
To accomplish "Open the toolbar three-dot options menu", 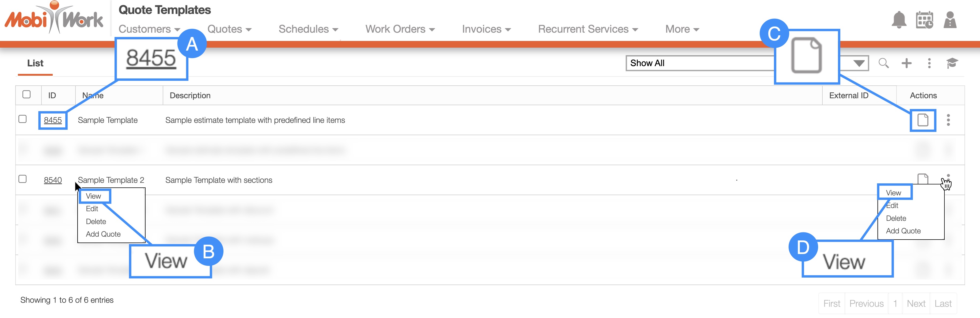I will (x=929, y=63).
